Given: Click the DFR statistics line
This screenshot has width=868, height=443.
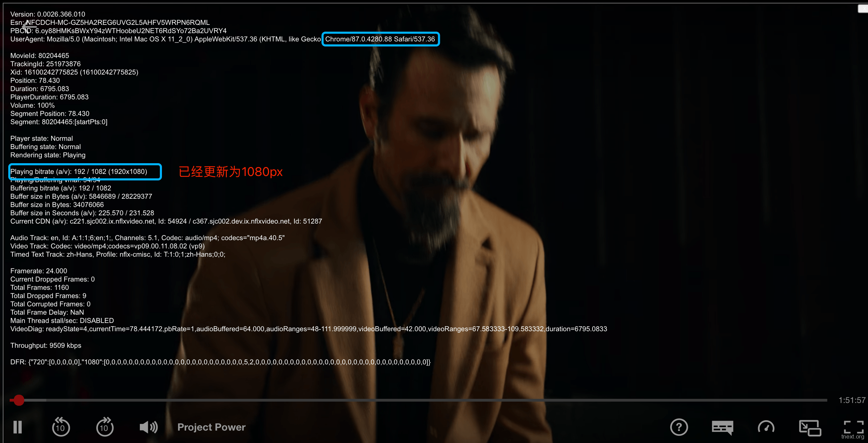Looking at the screenshot, I should [x=220, y=362].
